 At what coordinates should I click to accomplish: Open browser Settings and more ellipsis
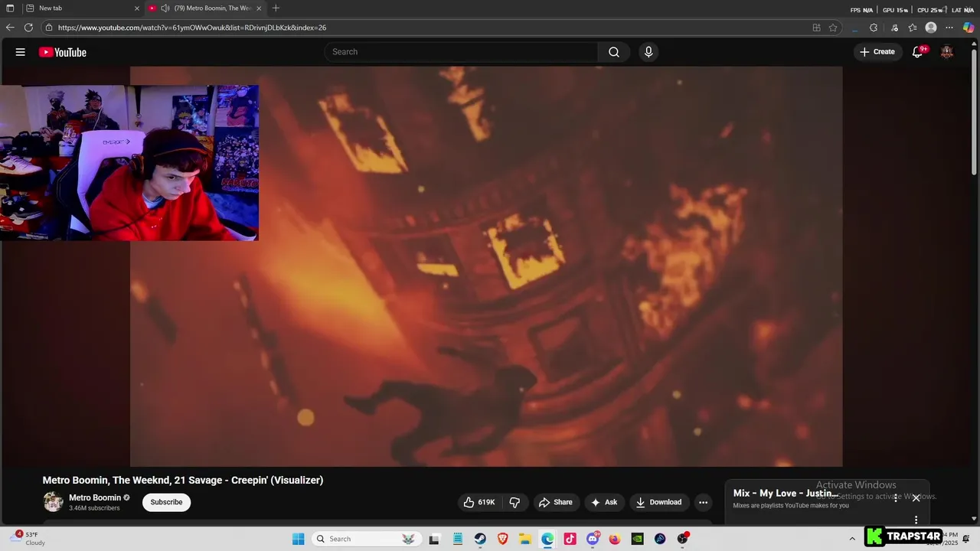click(949, 28)
